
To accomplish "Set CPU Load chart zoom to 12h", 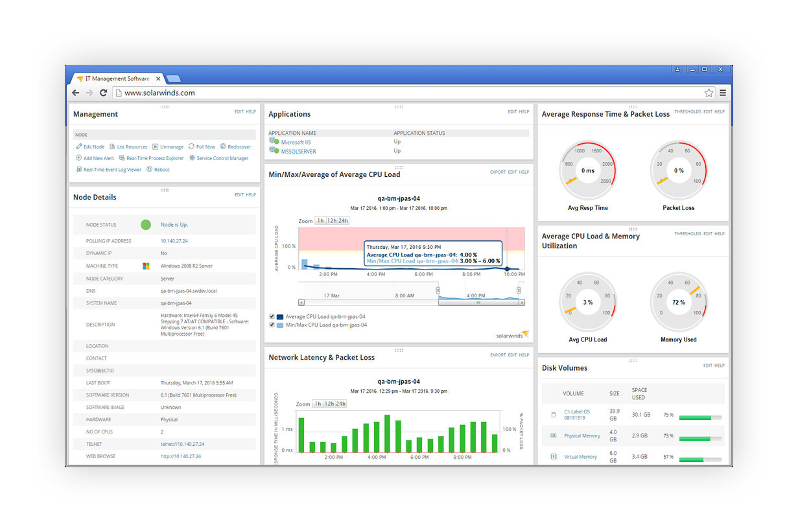I will (331, 221).
